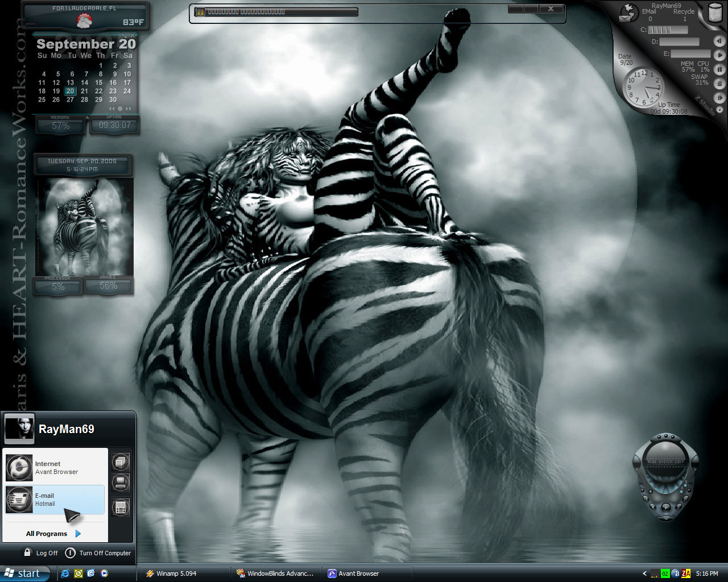
Task: Switch to WindowBlinds Advanced taskbar item
Action: coord(276,573)
